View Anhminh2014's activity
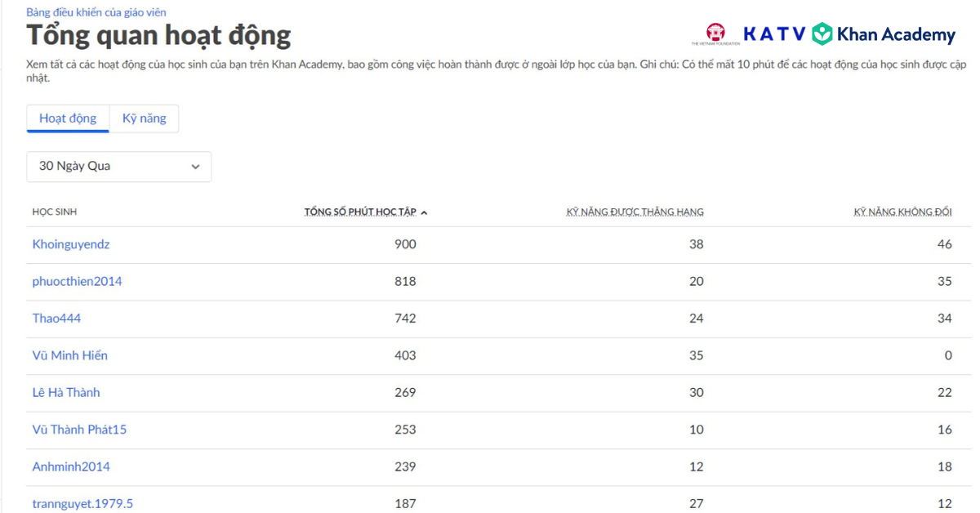The width and height of the screenshot is (980, 513). [x=71, y=466]
